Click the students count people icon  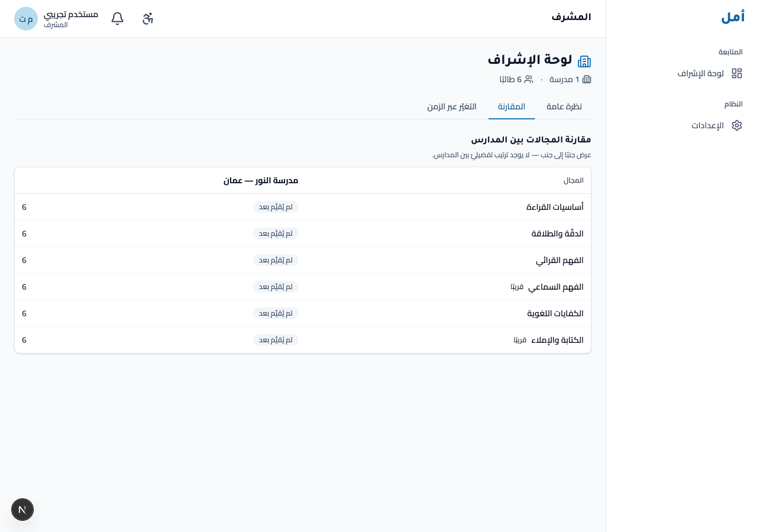(x=529, y=79)
